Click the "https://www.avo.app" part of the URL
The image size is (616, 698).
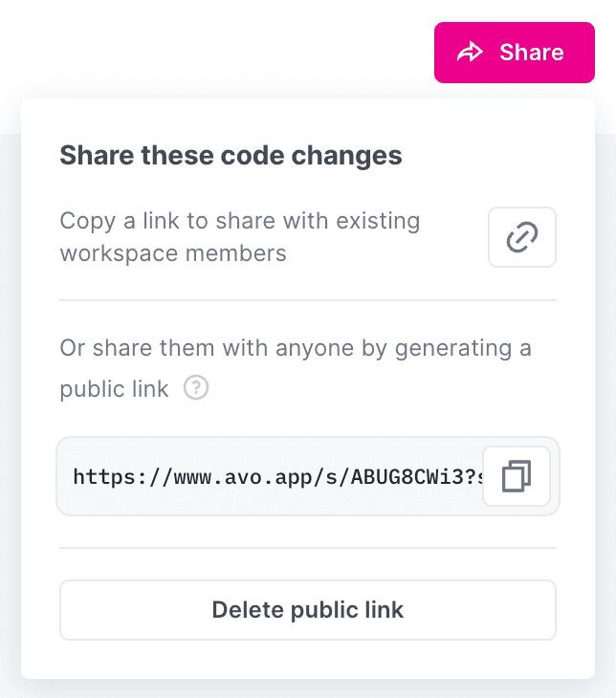182,476
